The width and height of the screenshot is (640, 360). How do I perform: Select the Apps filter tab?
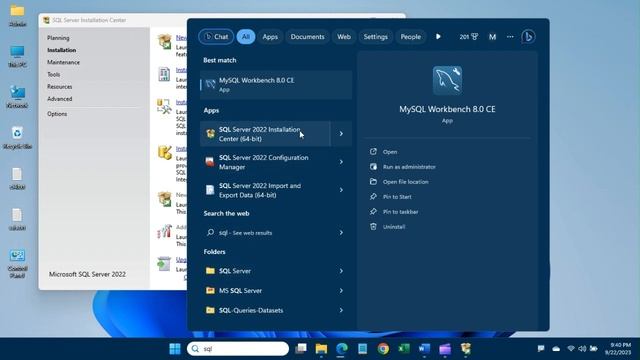(270, 37)
